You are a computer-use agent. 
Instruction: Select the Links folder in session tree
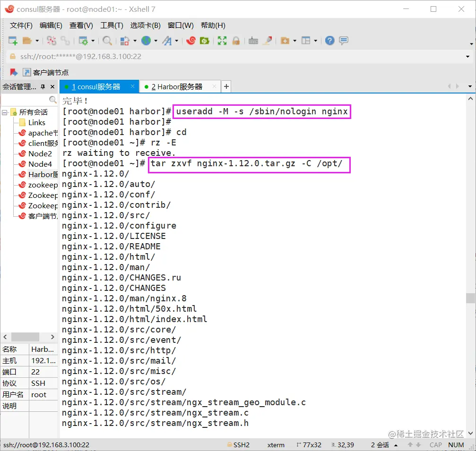(33, 122)
